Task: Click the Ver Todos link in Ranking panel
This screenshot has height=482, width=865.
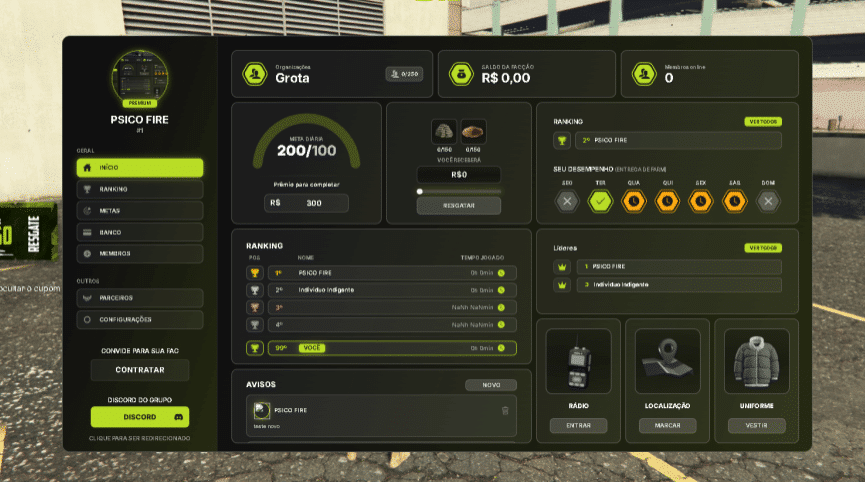Action: click(763, 122)
